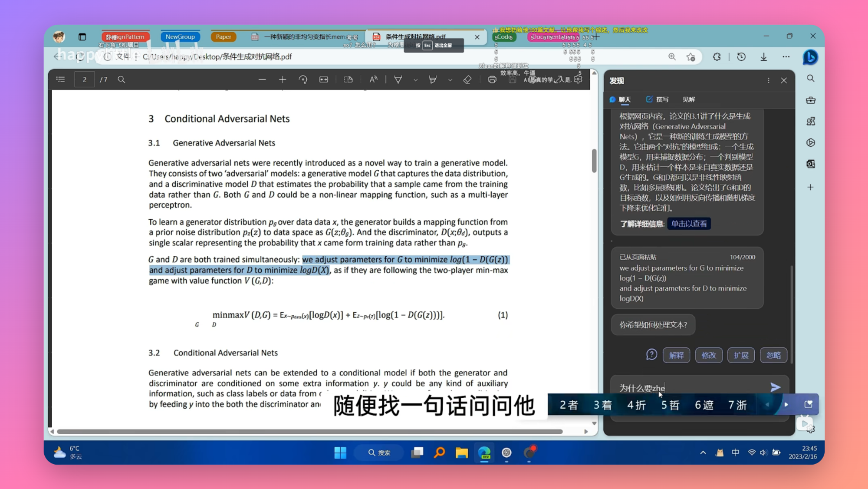Close the 条件生成对抗网络.pdf tab
The image size is (868, 489).
477,37
